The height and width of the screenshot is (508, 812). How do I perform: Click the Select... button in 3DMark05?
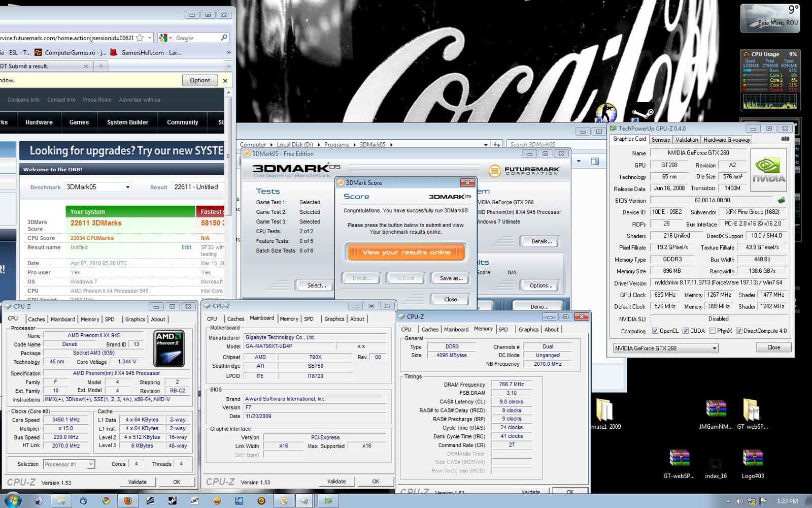click(x=316, y=285)
